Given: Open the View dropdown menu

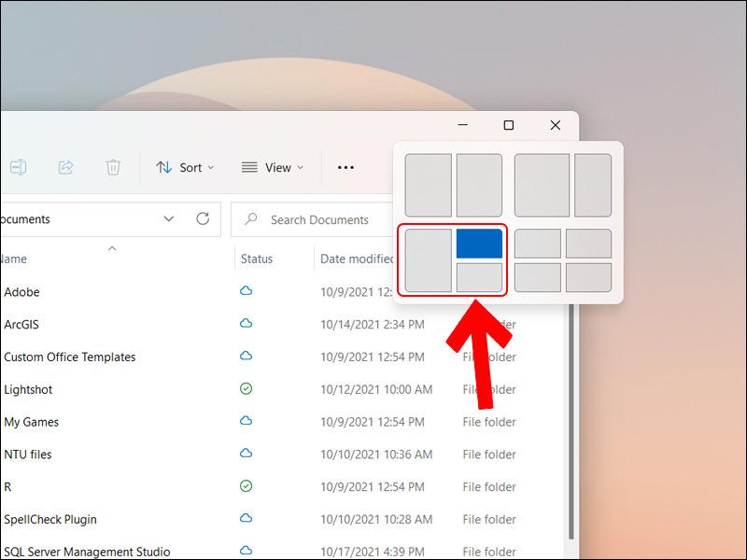Looking at the screenshot, I should click(x=273, y=168).
